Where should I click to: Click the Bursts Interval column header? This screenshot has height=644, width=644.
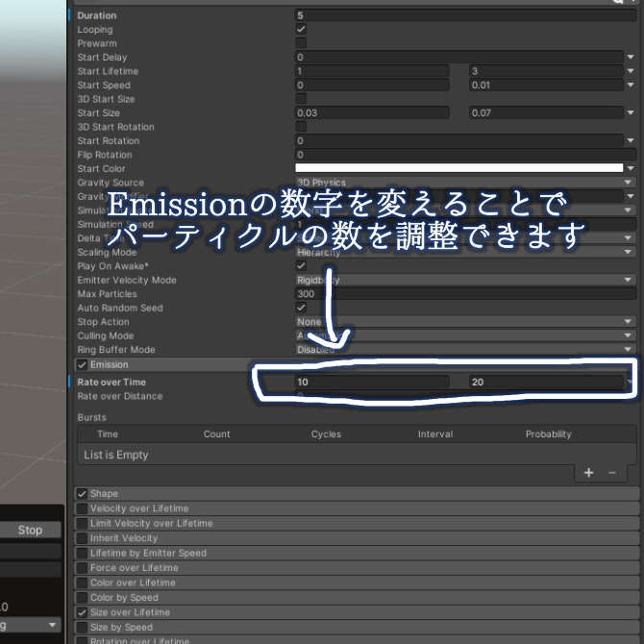tap(435, 434)
